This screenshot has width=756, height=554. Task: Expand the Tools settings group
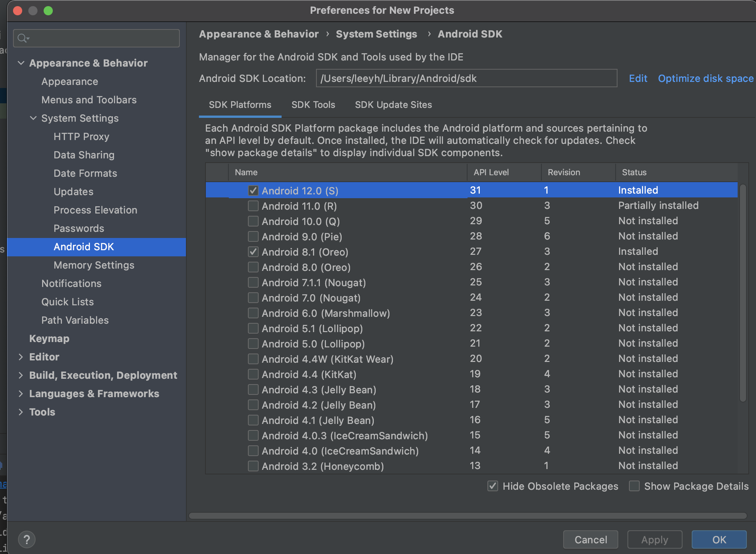pyautogui.click(x=21, y=412)
